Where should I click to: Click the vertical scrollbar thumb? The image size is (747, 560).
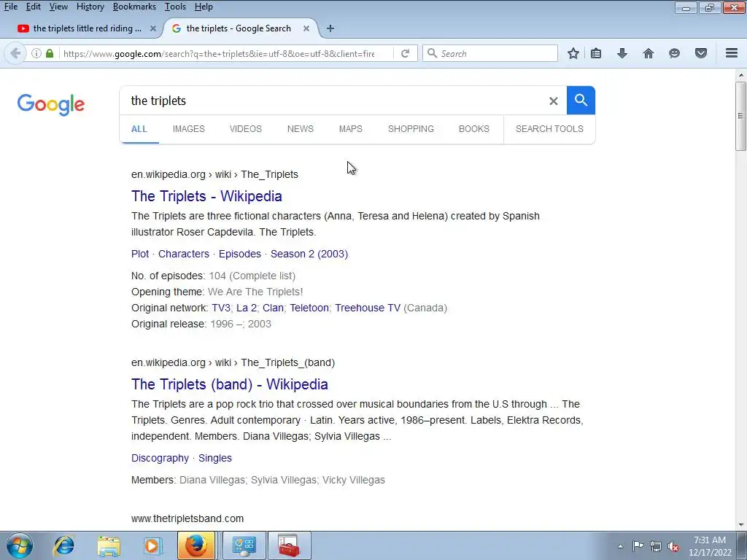pyautogui.click(x=740, y=116)
